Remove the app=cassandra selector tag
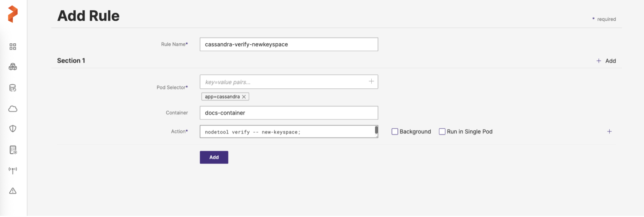Screen dimensions: 644x217 pos(244,97)
